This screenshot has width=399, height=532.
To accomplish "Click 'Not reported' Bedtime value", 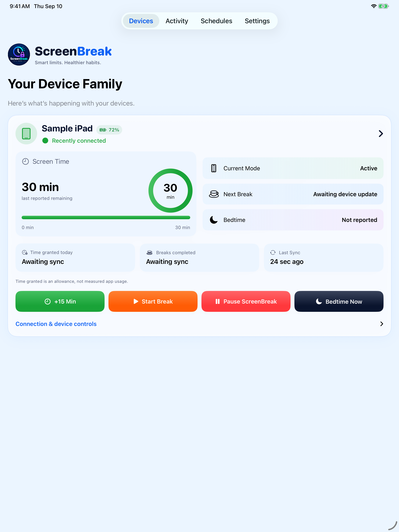I will click(359, 220).
